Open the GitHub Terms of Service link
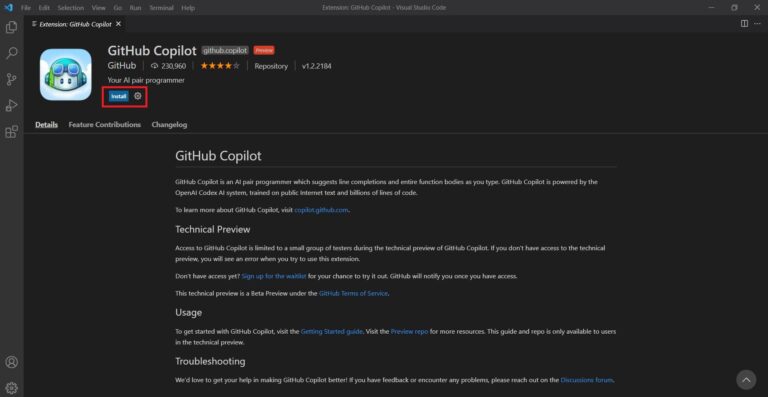This screenshot has width=768, height=397. (353, 293)
